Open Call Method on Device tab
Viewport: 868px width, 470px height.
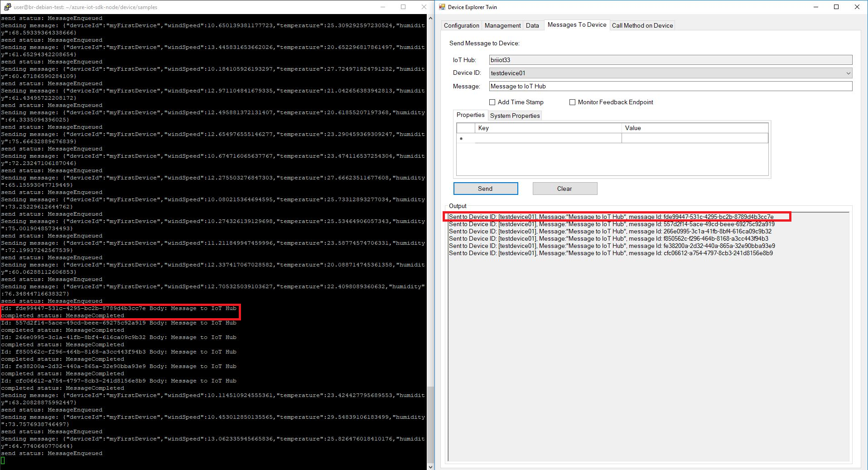pos(642,25)
